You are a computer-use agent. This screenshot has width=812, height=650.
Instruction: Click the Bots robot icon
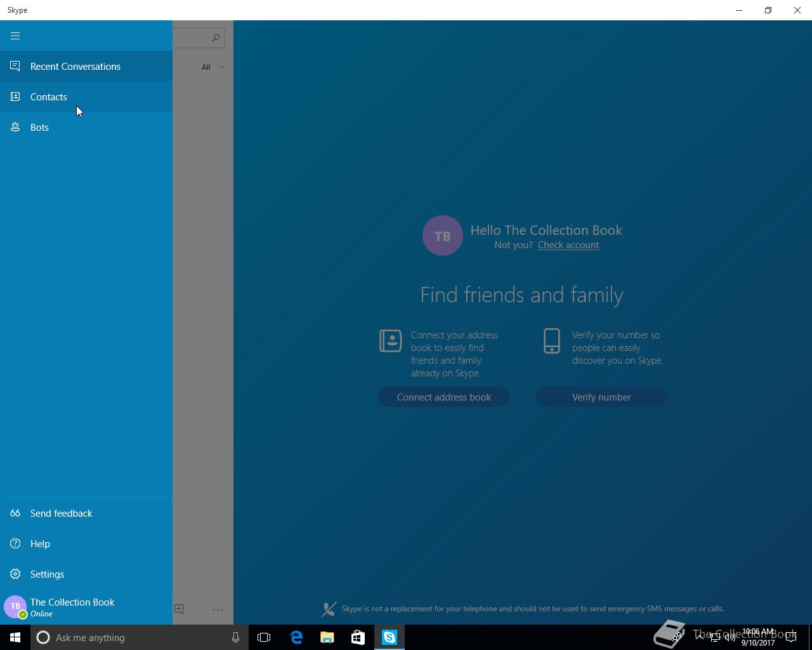click(15, 127)
